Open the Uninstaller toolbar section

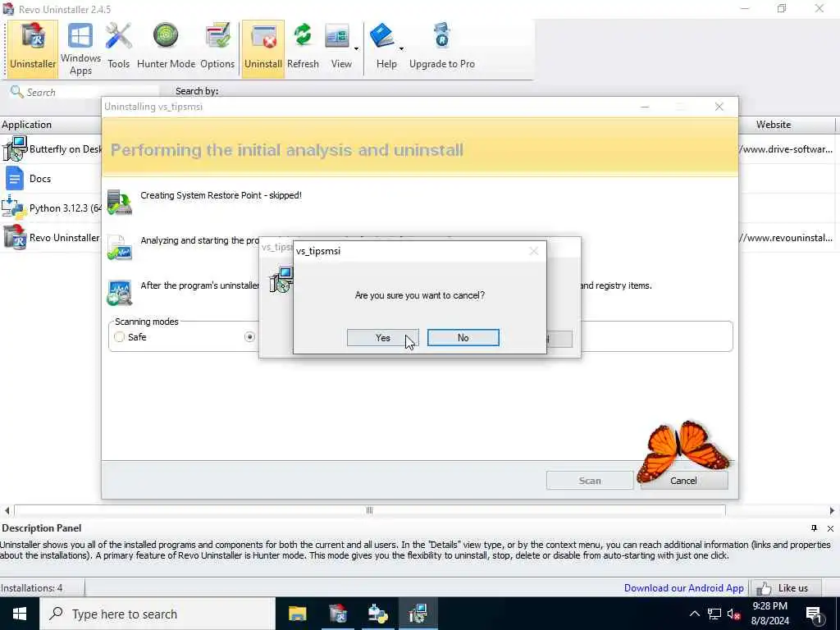tap(33, 49)
